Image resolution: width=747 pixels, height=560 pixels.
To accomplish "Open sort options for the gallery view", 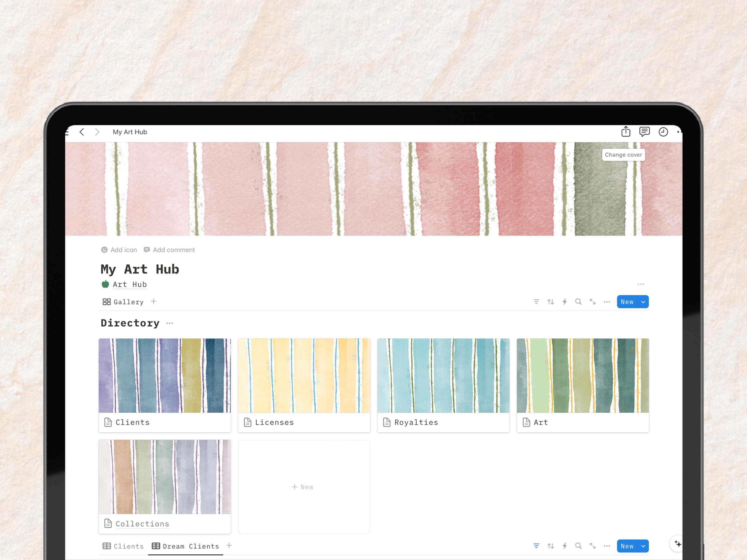I will [x=550, y=302].
